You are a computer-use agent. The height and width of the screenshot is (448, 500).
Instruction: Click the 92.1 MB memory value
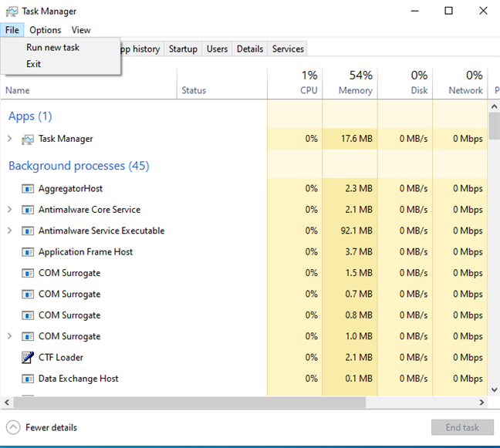tap(356, 231)
